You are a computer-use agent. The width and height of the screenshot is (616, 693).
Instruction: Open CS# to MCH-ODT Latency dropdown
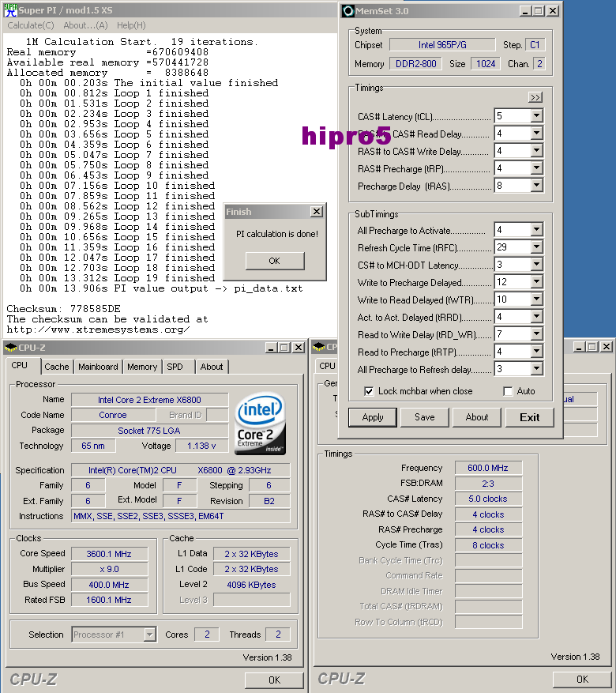(x=536, y=265)
